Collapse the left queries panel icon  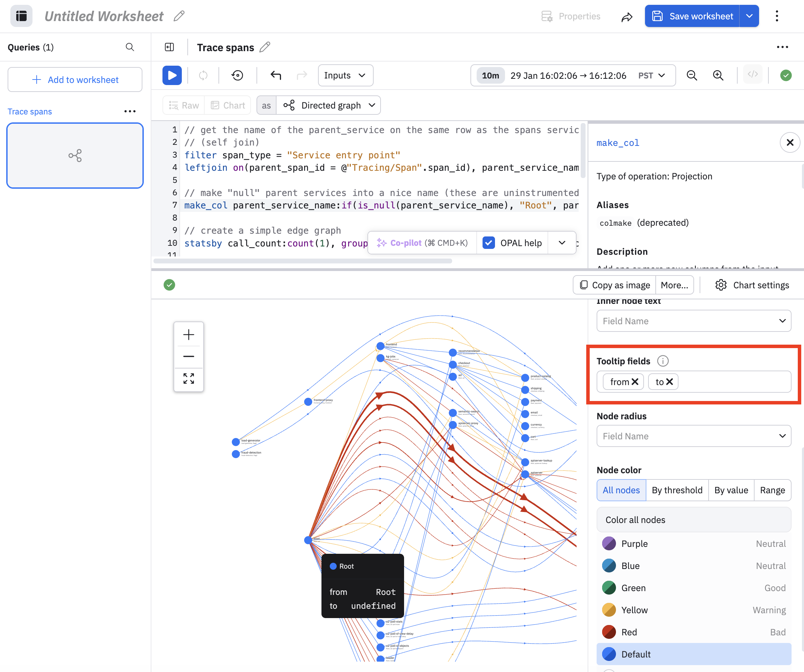pyautogui.click(x=169, y=47)
